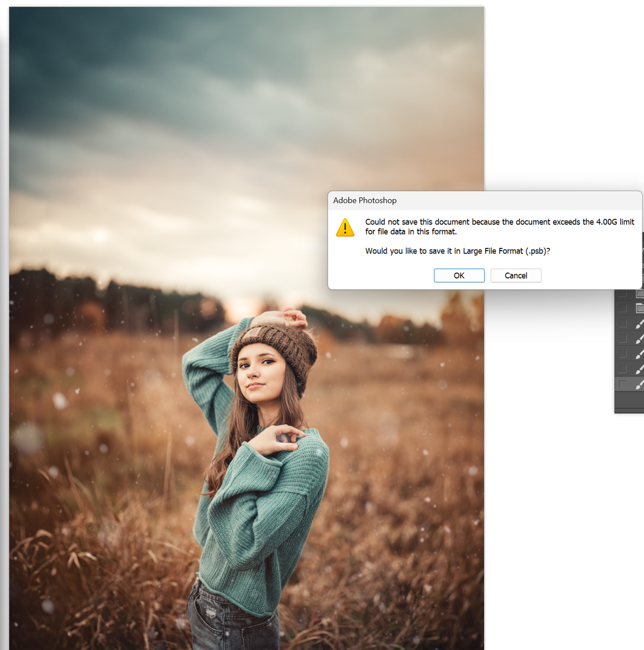644x650 pixels.
Task: Toggle source checkbox next to the second brush state
Action: tap(623, 338)
